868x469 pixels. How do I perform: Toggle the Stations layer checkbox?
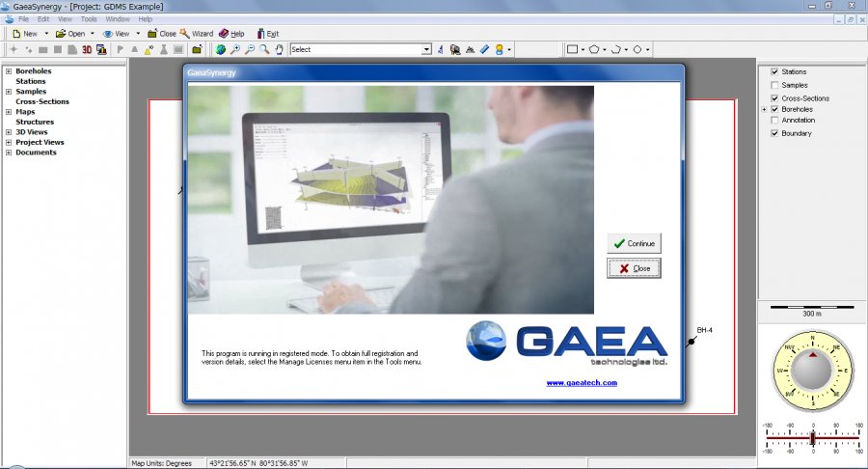[x=774, y=71]
